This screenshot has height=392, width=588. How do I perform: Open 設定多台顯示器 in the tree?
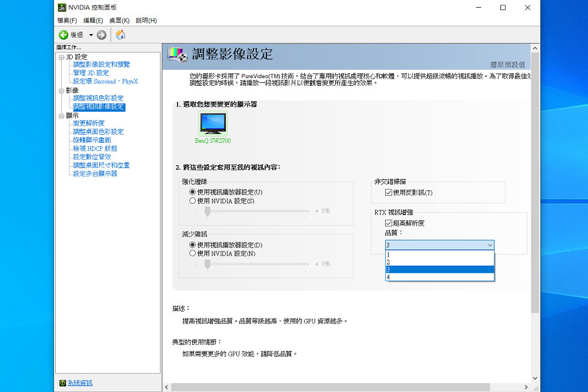(95, 173)
